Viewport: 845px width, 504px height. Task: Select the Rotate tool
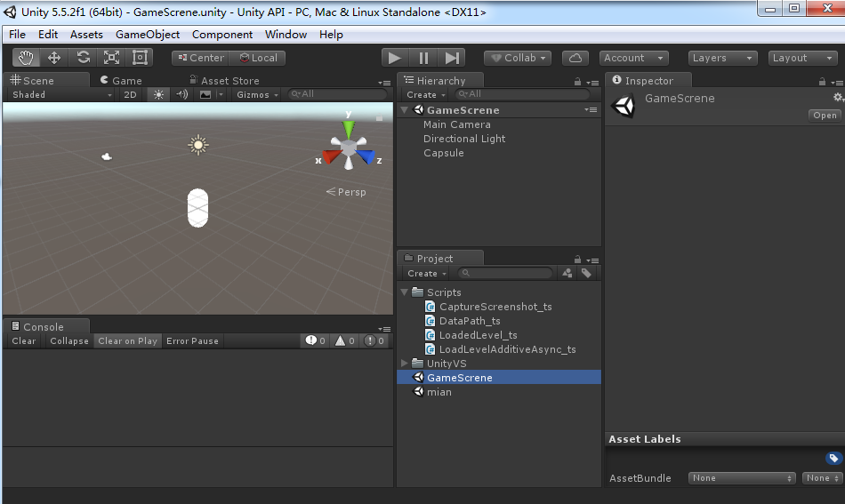83,58
